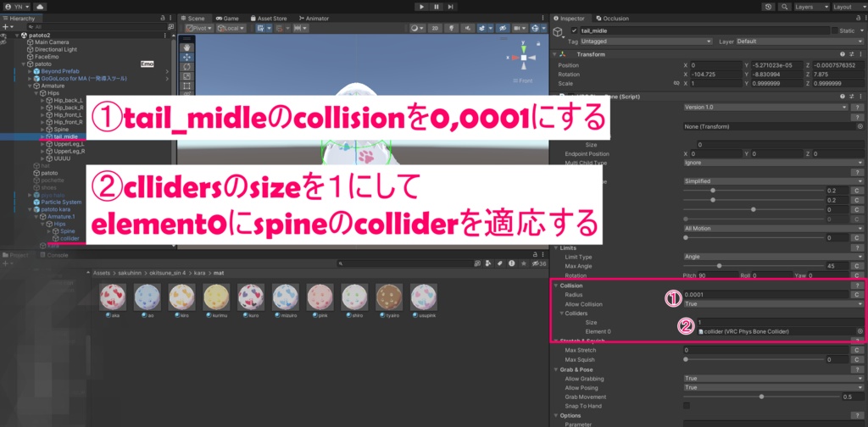
Task: Toggle Gizmos button in Scene toolbar
Action: (536, 28)
